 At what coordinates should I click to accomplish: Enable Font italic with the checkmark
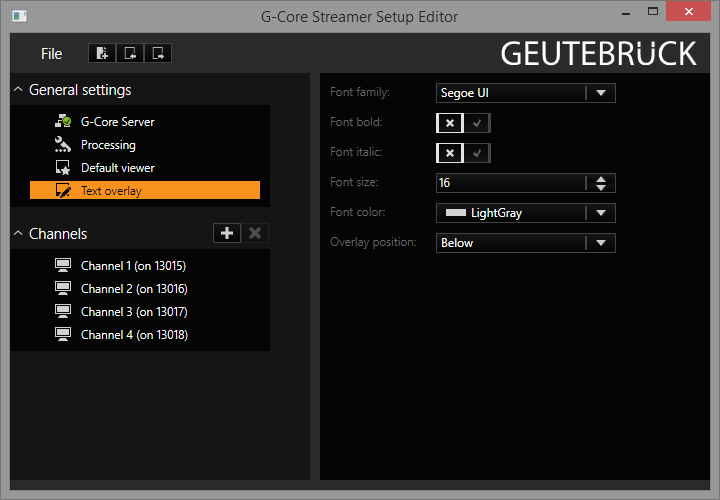point(477,153)
